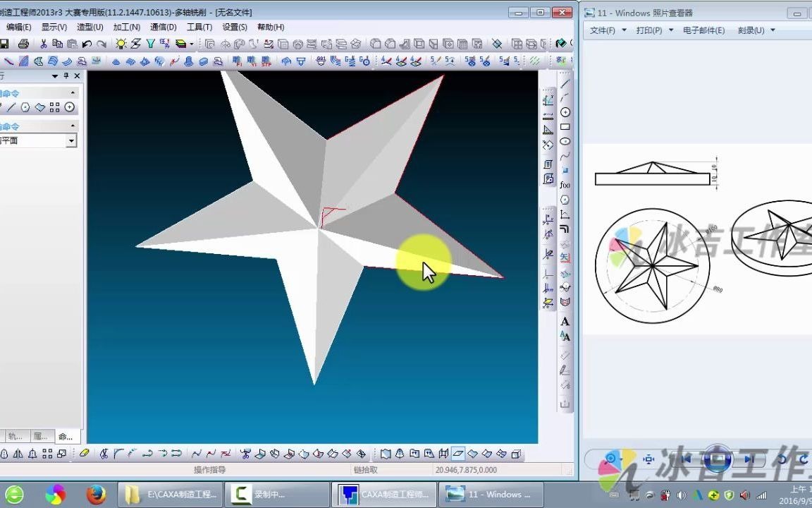Screen dimensions: 812x508
Task: Select the ellipse drawing tool
Action: (x=565, y=141)
